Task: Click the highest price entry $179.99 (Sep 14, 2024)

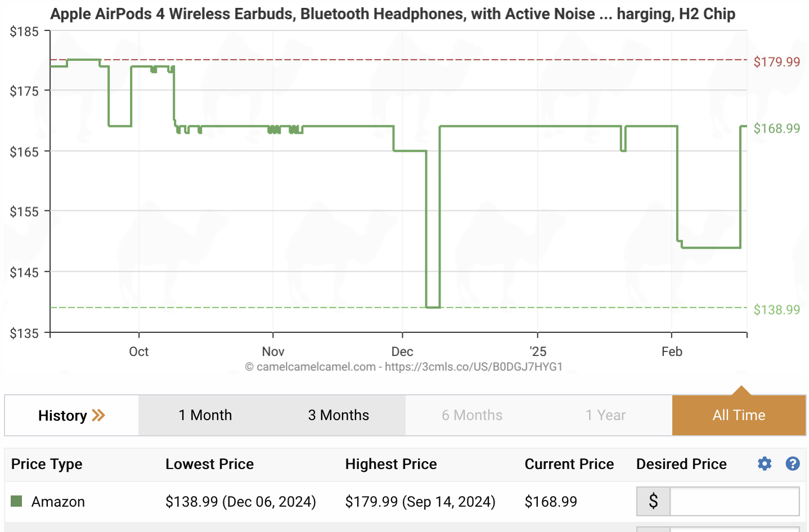Action: pyautogui.click(x=420, y=501)
